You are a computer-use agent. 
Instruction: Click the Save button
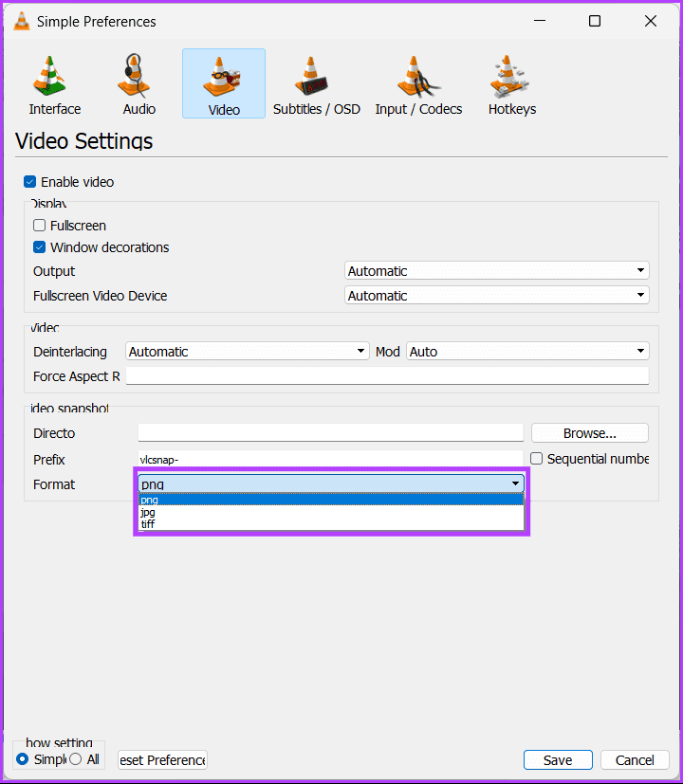[x=558, y=760]
